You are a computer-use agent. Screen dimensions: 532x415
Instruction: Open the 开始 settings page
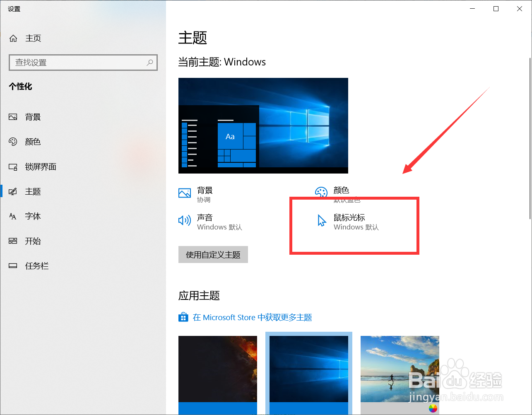[33, 241]
